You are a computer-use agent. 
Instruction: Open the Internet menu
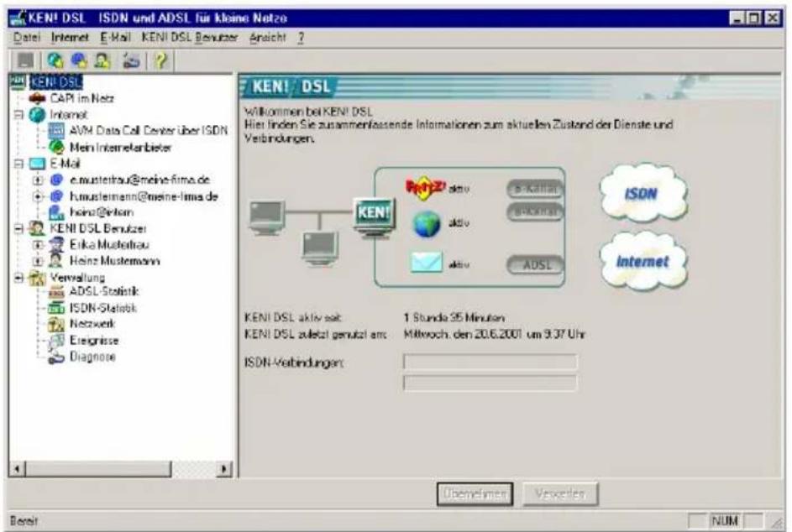70,38
